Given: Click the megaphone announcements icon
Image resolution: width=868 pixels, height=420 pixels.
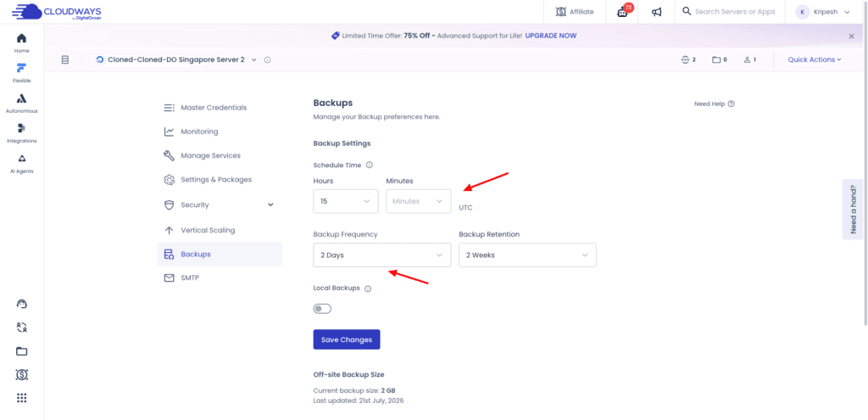Looking at the screenshot, I should point(657,12).
